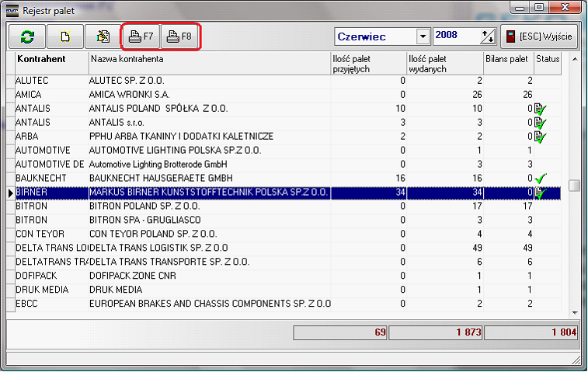Click the [ESC] Wyjście exit button
Screen dimensions: 588x372
540,37
